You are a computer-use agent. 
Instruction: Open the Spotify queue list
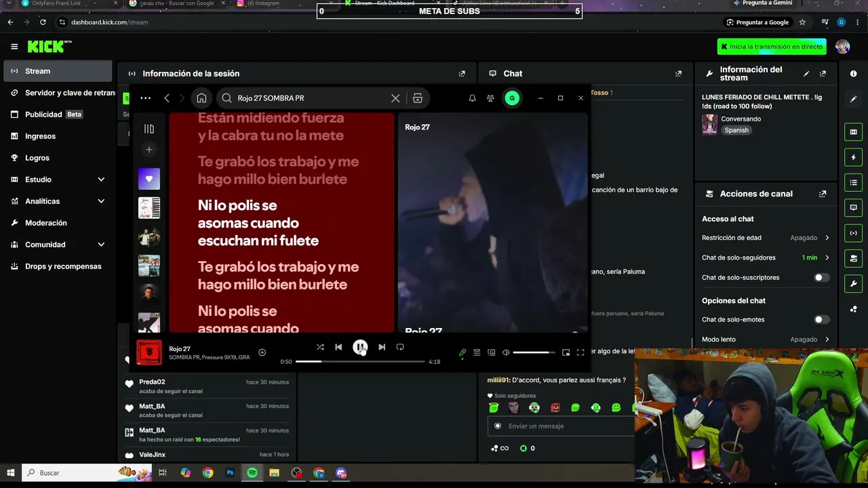(477, 352)
